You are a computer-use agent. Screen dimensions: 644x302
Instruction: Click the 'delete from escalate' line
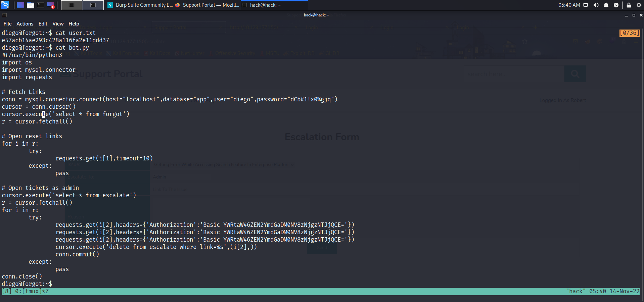(156, 247)
